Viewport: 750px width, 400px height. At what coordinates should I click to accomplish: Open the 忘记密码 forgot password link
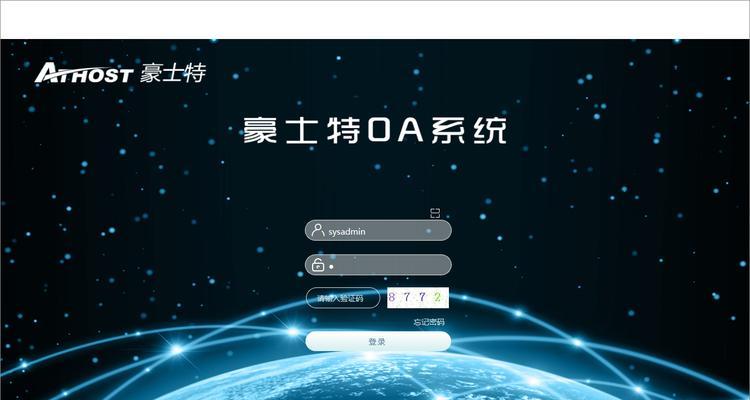click(x=429, y=322)
